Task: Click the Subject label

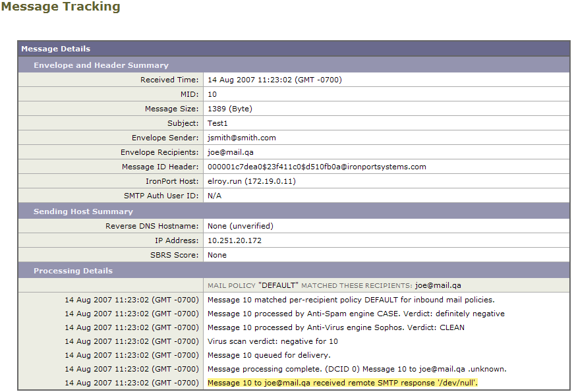Action: (x=183, y=123)
